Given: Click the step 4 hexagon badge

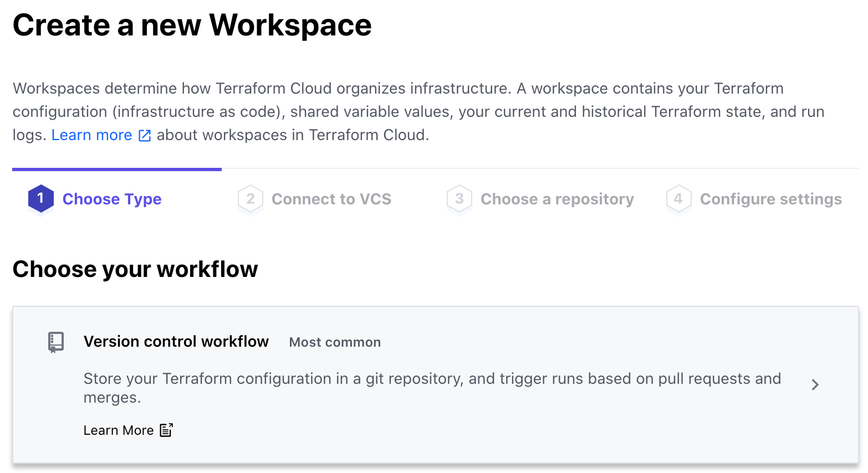Looking at the screenshot, I should click(x=679, y=199).
